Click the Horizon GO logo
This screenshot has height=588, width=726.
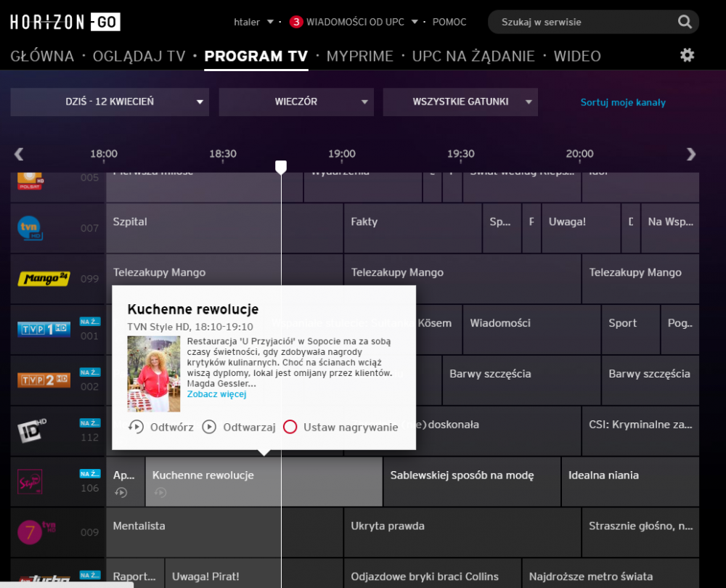pyautogui.click(x=65, y=22)
